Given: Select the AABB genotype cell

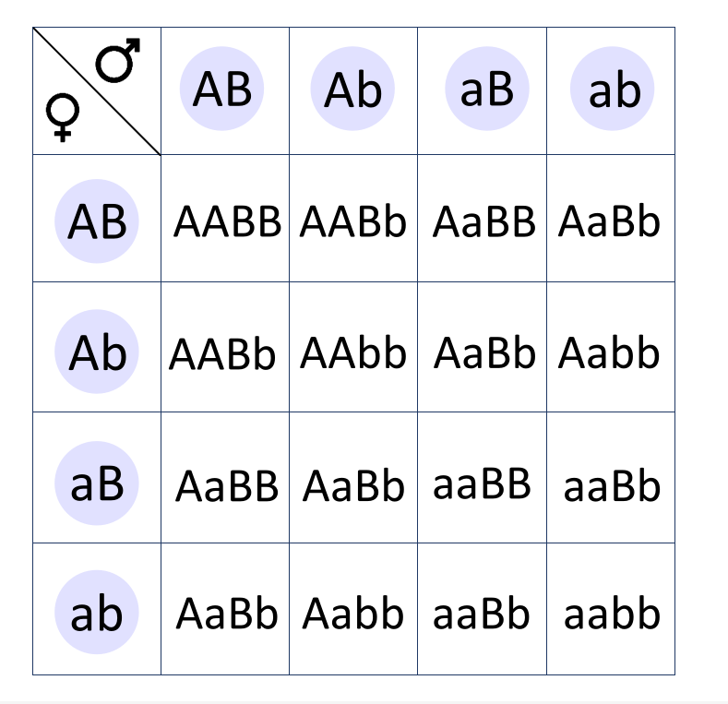Looking at the screenshot, I should [227, 222].
